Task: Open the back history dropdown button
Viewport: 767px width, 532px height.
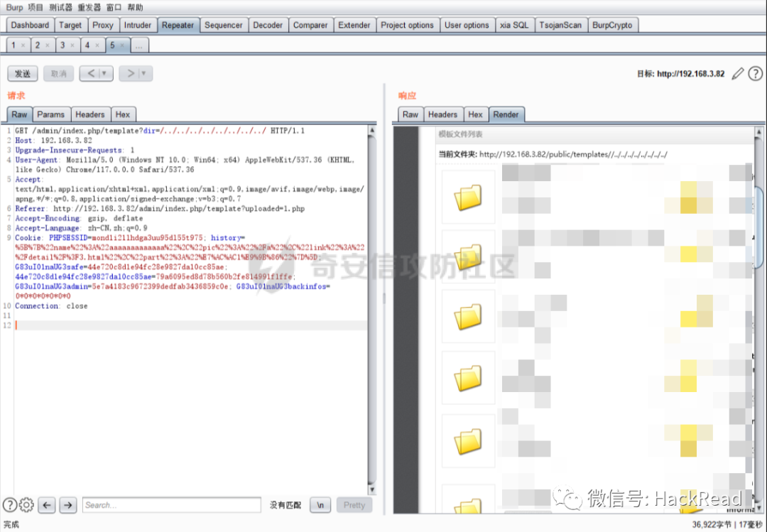Action: coord(97,73)
